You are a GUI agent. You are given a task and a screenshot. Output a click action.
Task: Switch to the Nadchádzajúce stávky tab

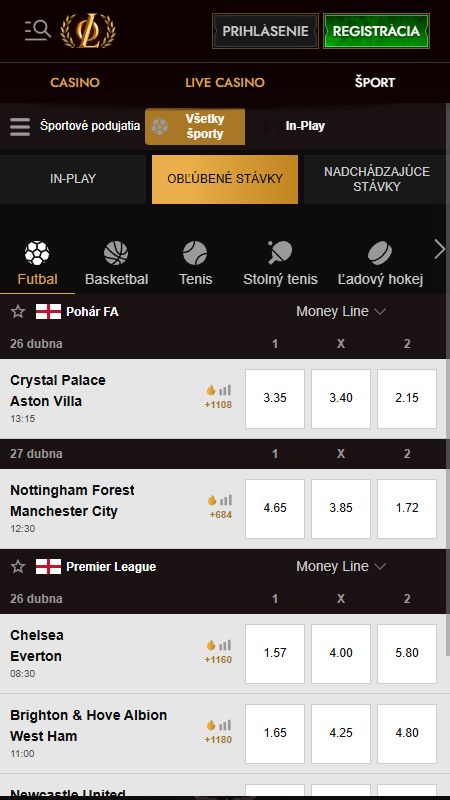click(377, 179)
